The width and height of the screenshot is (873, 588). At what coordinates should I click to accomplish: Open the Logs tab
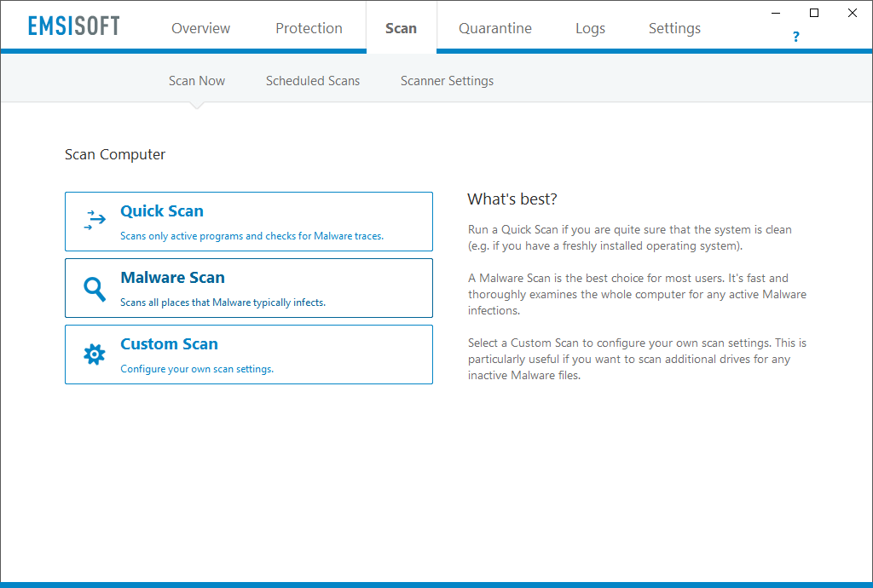[x=590, y=27]
